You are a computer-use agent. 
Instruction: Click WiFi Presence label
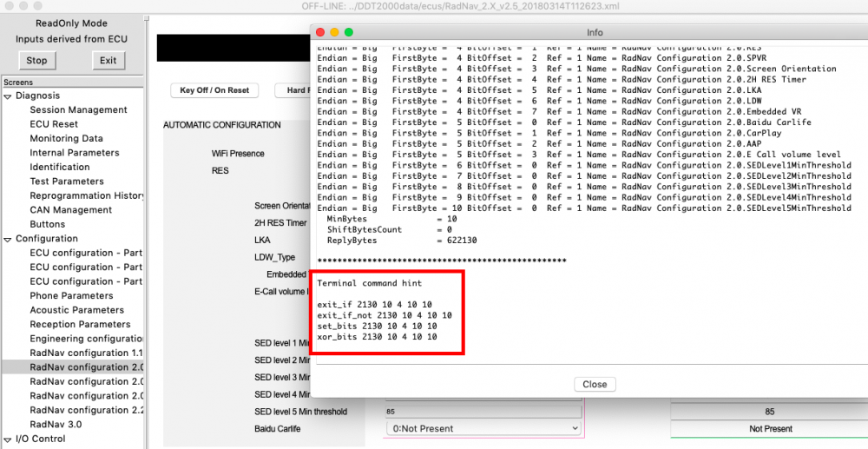(x=238, y=154)
